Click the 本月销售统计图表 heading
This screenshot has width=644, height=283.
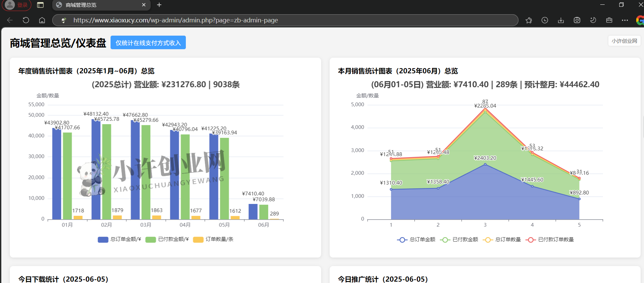[x=398, y=71]
